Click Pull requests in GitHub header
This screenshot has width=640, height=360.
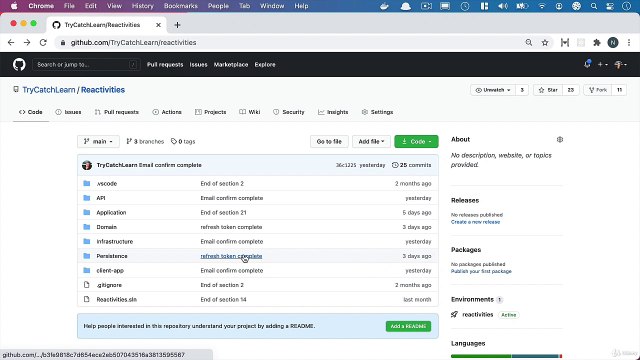pos(165,64)
